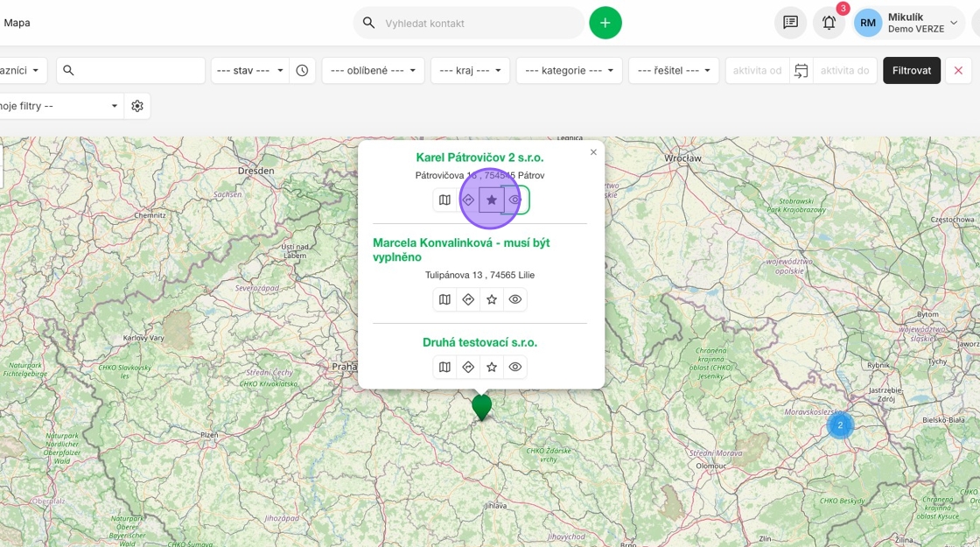Get directions to Druhá testovací
980x547 pixels.
coord(468,367)
